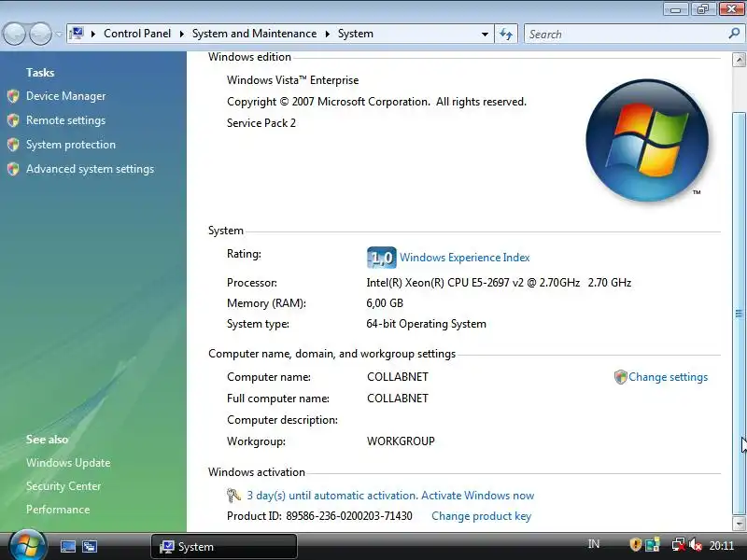Click the 6,00 GB memory value
747x560 pixels.
(385, 303)
